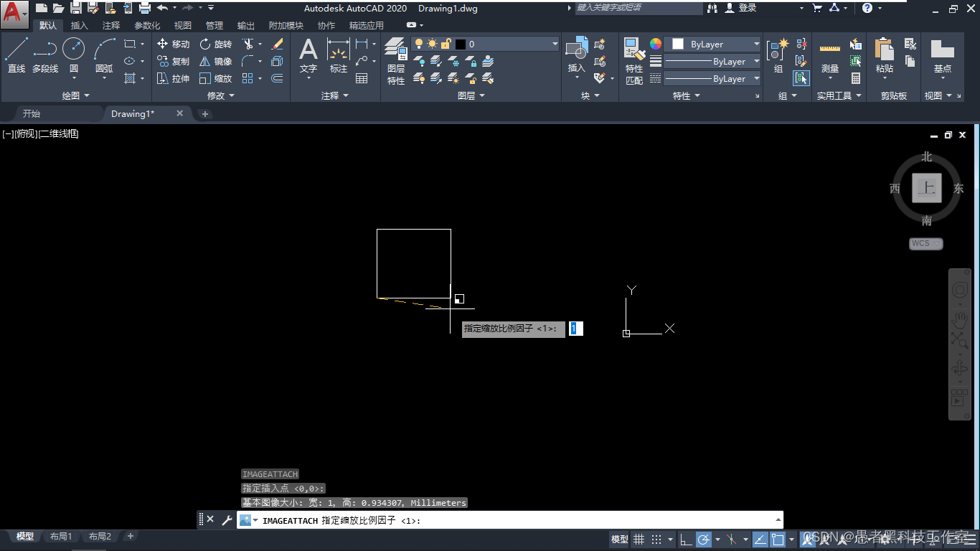Open the Quick Calculator icon
The image size is (980, 551).
point(856,78)
